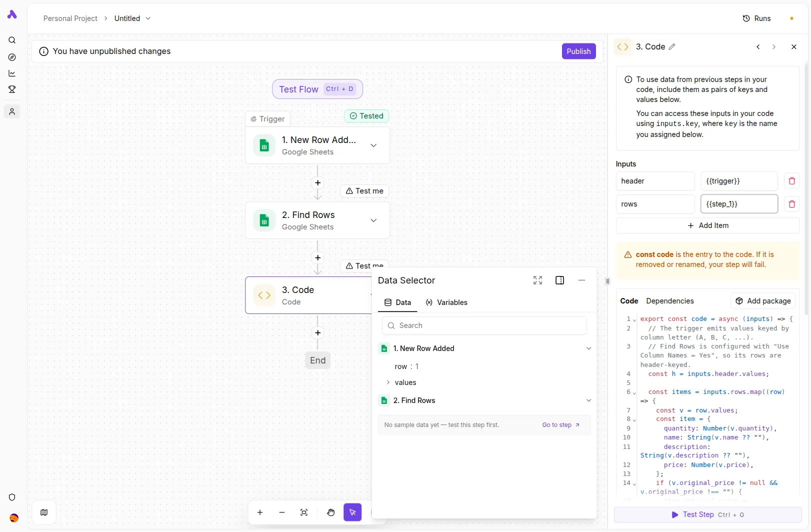Click the End node
Image resolution: width=811 pixels, height=532 pixels.
tap(317, 360)
